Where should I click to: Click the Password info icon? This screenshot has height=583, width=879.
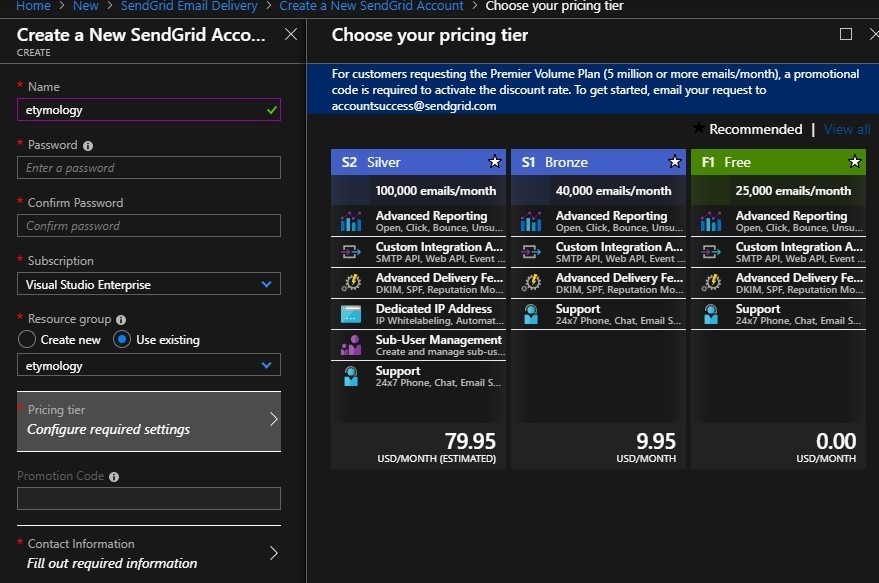88,146
